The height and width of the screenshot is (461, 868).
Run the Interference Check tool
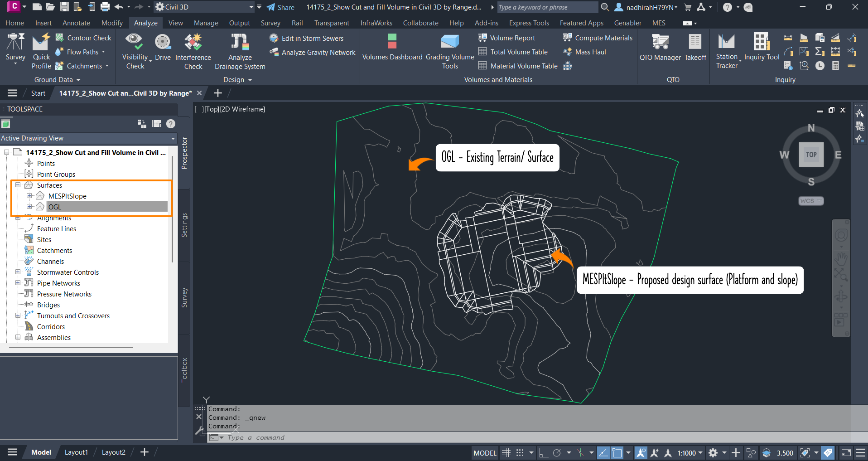click(x=193, y=51)
